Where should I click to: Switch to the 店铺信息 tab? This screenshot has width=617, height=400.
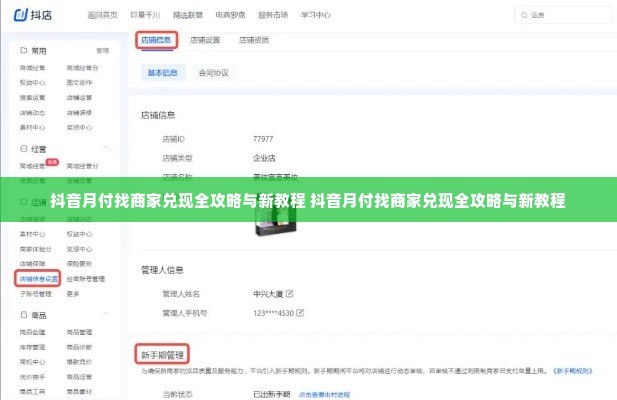click(x=156, y=40)
